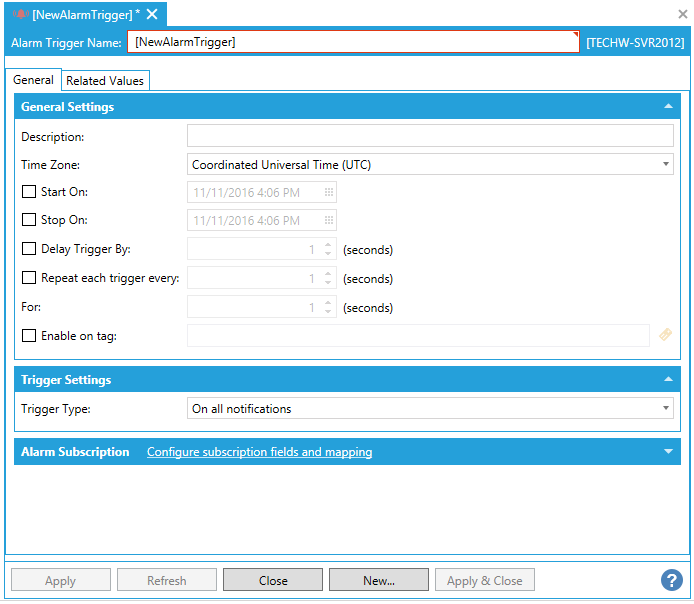
Task: Click the help question mark icon
Action: (x=671, y=580)
